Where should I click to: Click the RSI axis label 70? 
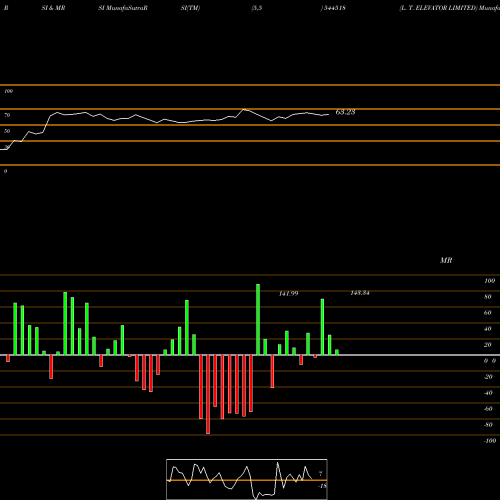point(7,115)
